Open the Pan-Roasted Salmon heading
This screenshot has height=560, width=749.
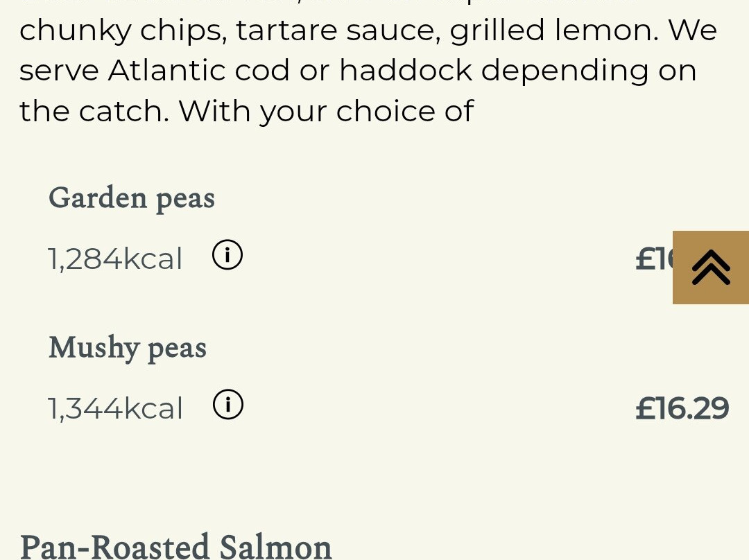coord(176,546)
